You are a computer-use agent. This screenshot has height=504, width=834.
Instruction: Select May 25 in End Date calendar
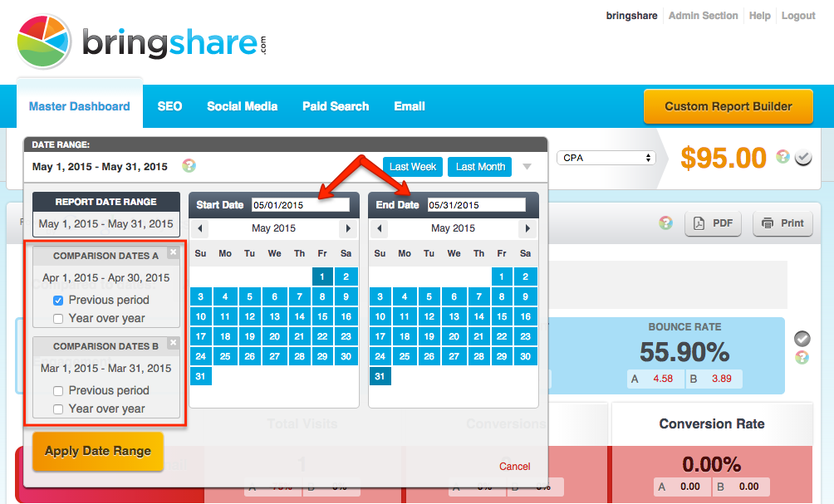(405, 356)
